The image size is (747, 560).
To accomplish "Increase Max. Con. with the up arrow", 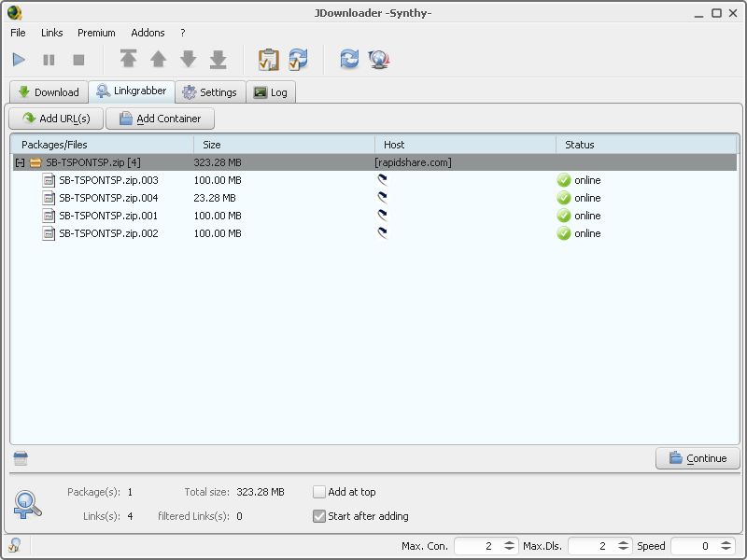I will coord(509,542).
